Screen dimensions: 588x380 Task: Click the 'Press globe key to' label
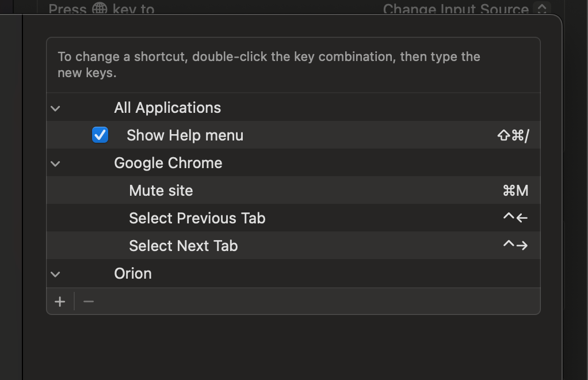(x=101, y=9)
